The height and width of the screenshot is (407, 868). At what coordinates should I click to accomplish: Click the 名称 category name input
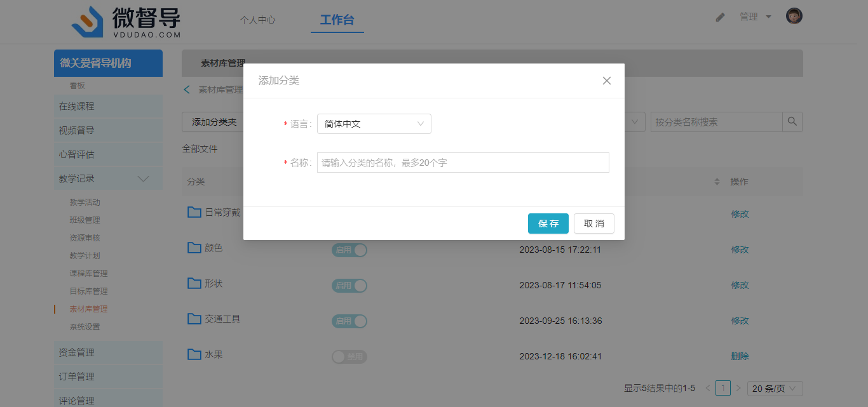click(x=463, y=163)
